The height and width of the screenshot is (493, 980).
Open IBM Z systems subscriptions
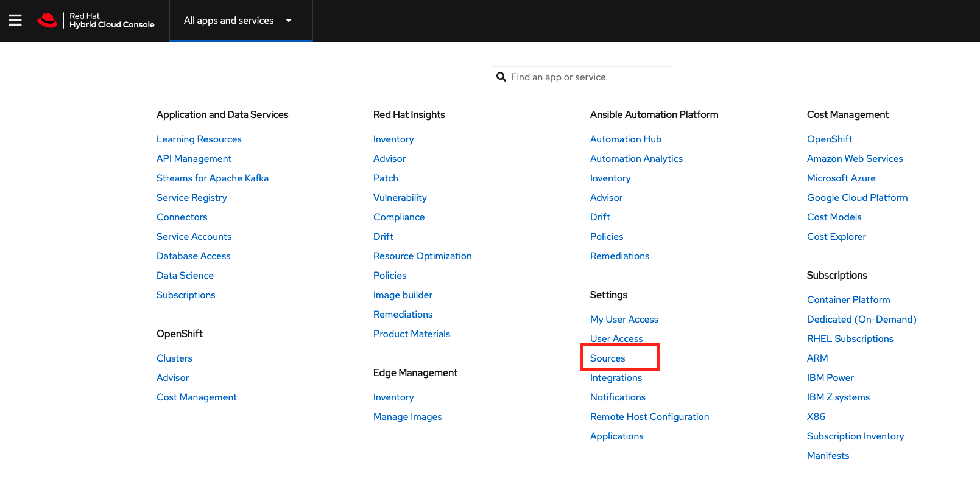838,397
